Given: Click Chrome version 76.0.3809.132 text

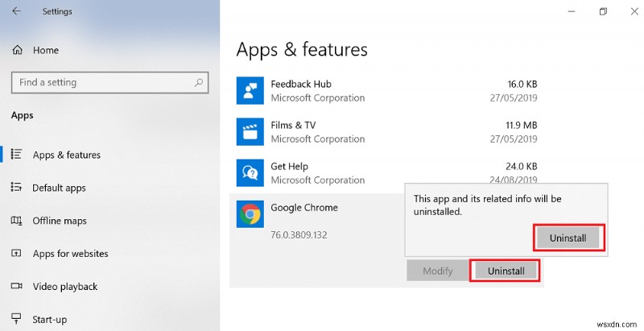Looking at the screenshot, I should pyautogui.click(x=299, y=235).
